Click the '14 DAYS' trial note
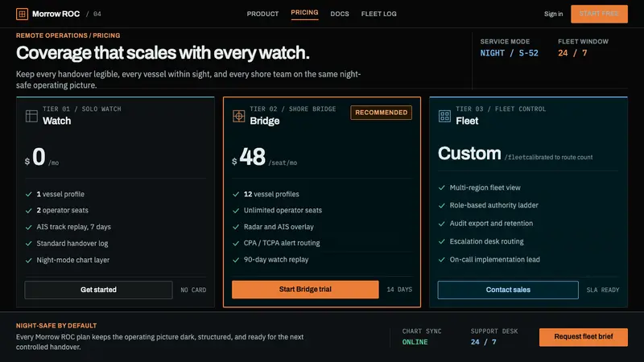Image resolution: width=644 pixels, height=362 pixels. coord(399,290)
